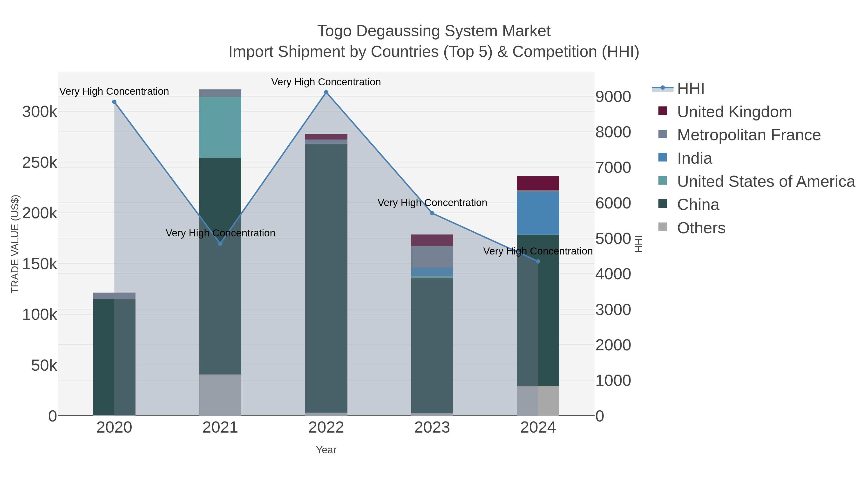Click the Import Shipment by Countries subtitle
This screenshot has height=488, width=868.
[434, 52]
